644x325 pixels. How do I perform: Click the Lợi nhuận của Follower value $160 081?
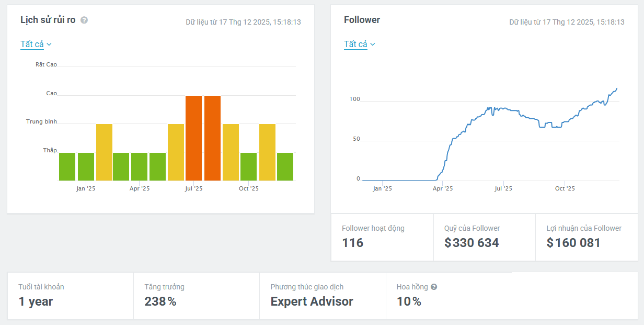click(x=573, y=243)
